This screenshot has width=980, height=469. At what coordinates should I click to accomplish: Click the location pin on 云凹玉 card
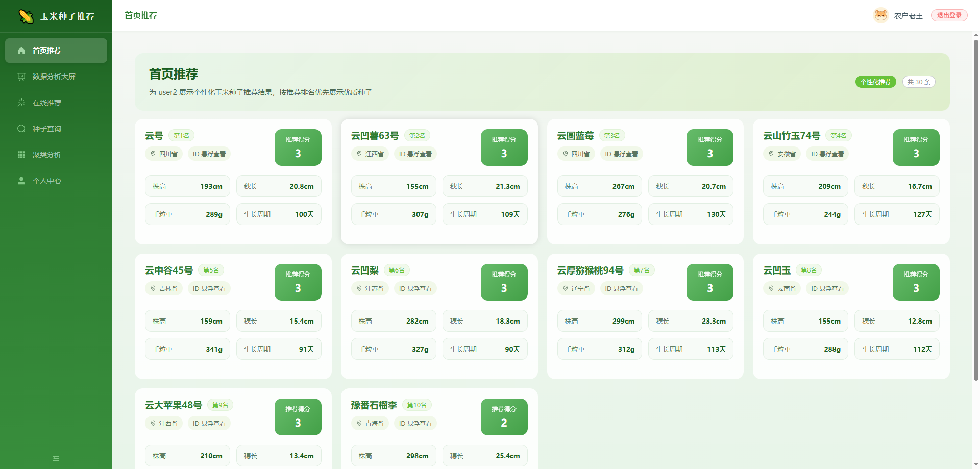[771, 288]
